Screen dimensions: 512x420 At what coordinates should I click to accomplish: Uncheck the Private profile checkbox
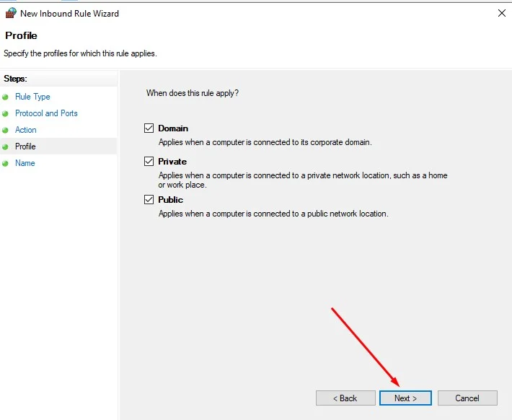[149, 161]
